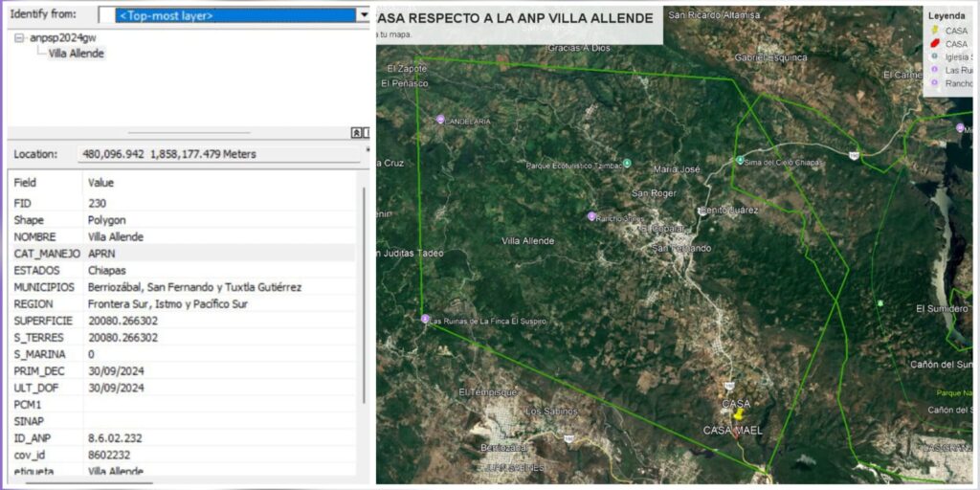Click the yellow CASA pin in legend
The image size is (980, 490).
[x=934, y=31]
